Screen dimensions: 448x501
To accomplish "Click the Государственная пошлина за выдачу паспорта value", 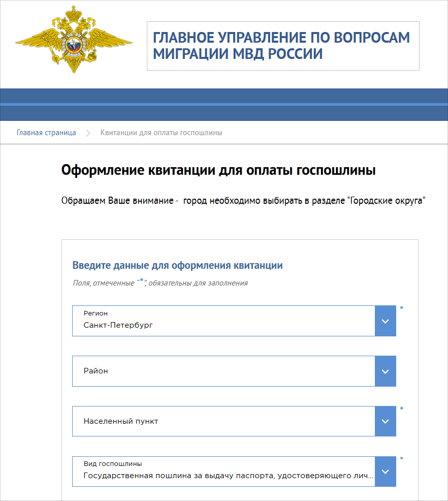I will pyautogui.click(x=229, y=477).
